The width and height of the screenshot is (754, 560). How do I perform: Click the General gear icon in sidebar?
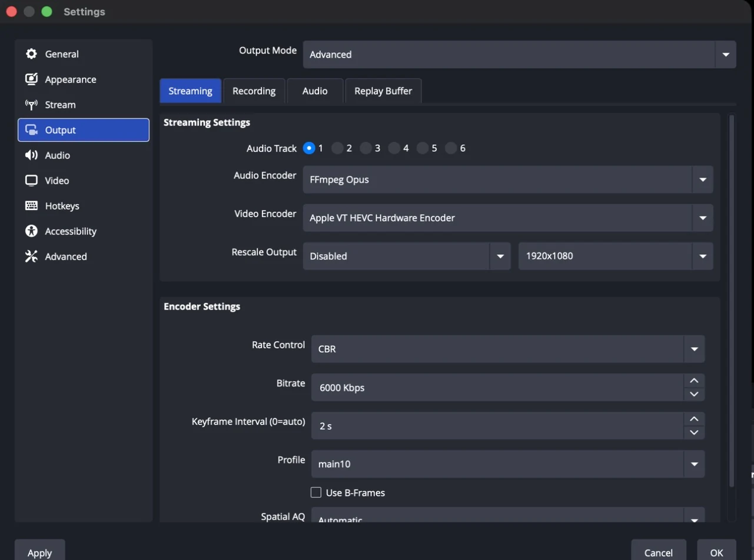tap(31, 54)
